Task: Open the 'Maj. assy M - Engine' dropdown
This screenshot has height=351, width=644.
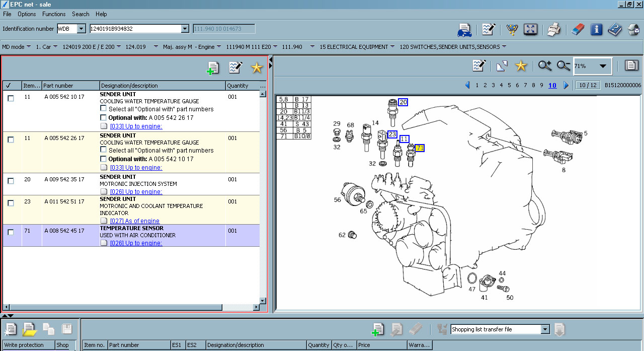Action: 218,47
